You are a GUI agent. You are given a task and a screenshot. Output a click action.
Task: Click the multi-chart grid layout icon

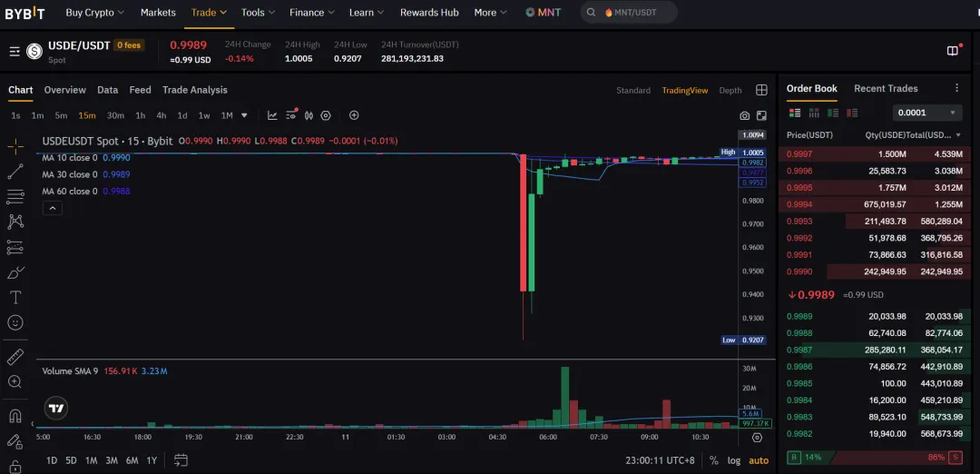(761, 90)
